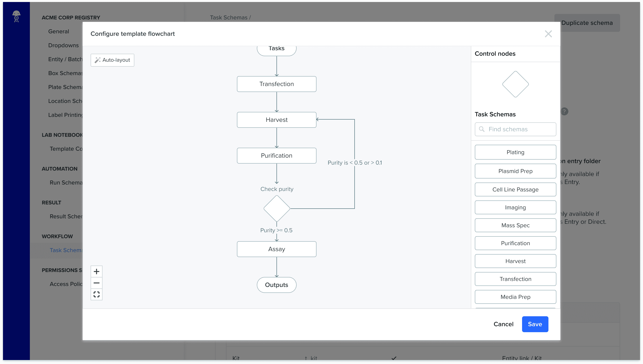Select the diamond control node in panel
Image resolution: width=643 pixels, height=364 pixels.
pyautogui.click(x=515, y=84)
